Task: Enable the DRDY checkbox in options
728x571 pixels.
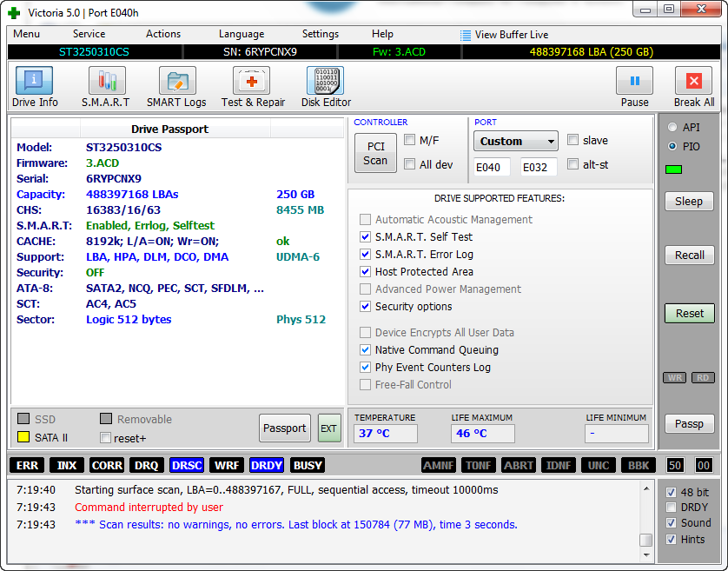Action: [x=671, y=508]
